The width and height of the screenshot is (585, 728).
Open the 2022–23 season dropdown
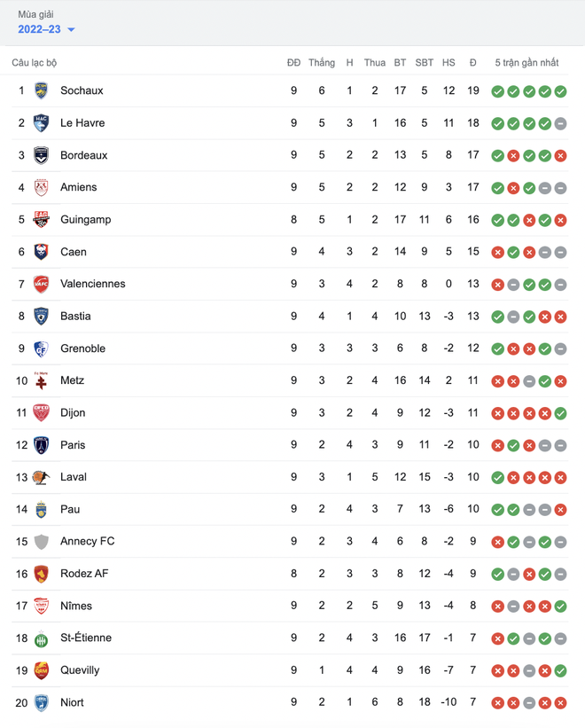click(x=46, y=29)
